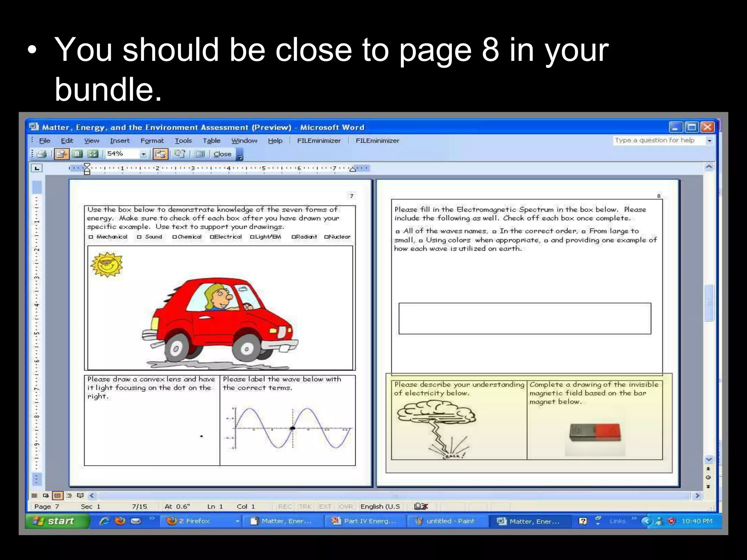Screen dimensions: 747x560
Task: Click the Mechanical checkbox on page 7
Action: point(91,237)
